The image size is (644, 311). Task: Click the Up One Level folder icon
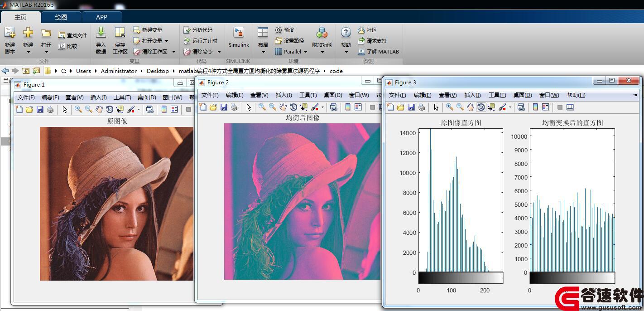[25, 71]
